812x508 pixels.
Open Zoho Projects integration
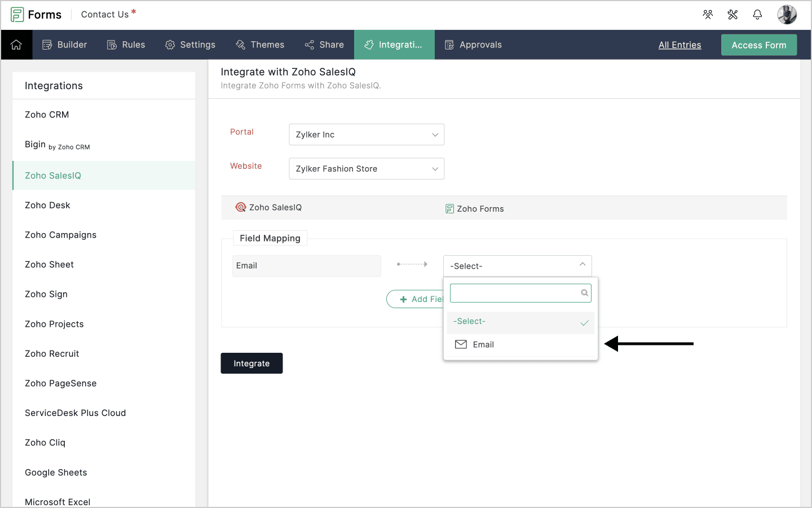point(104,324)
